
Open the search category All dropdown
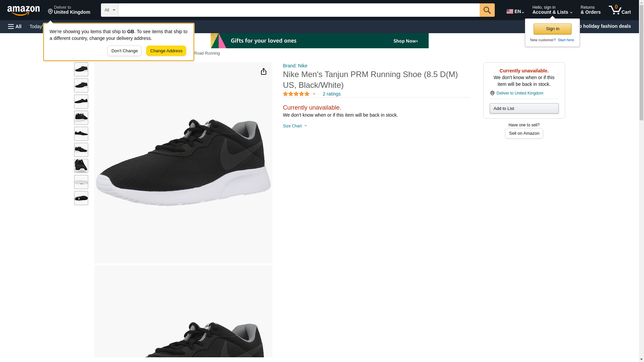(109, 10)
